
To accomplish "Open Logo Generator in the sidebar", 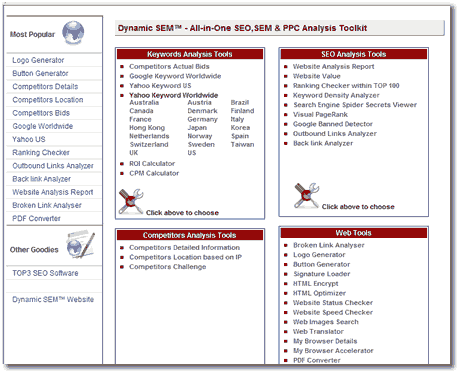I will (38, 60).
